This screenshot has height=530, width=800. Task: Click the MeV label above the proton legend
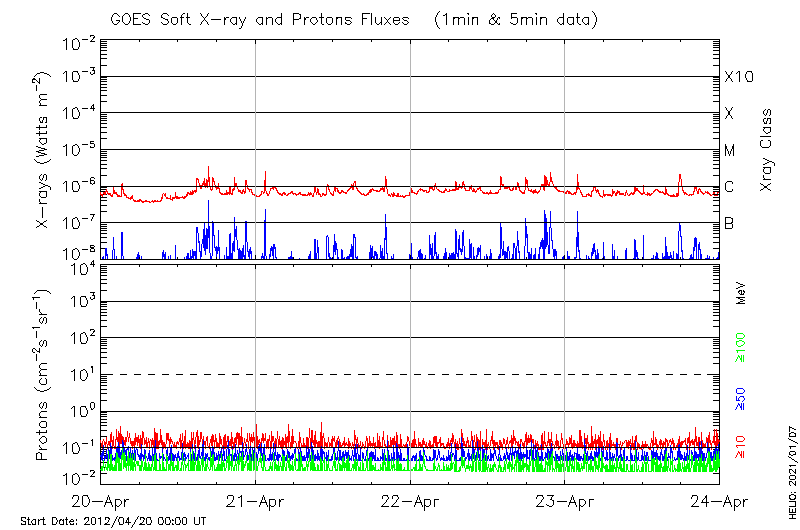coord(742,292)
